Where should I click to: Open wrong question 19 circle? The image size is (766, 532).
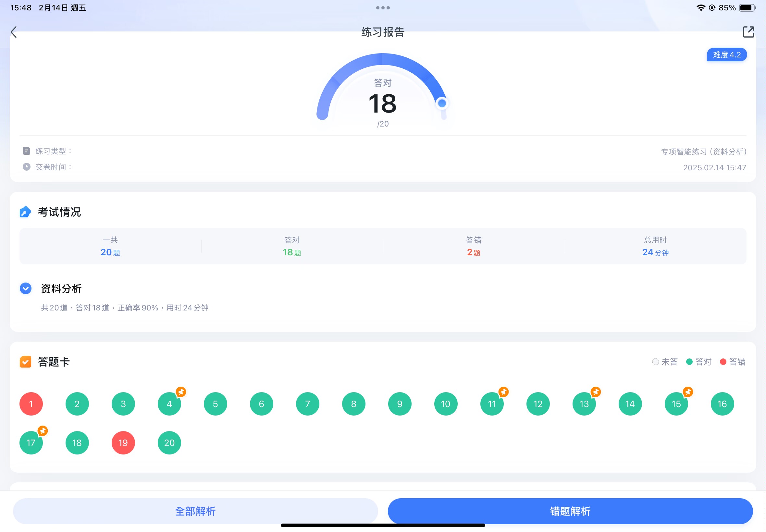[x=123, y=443]
